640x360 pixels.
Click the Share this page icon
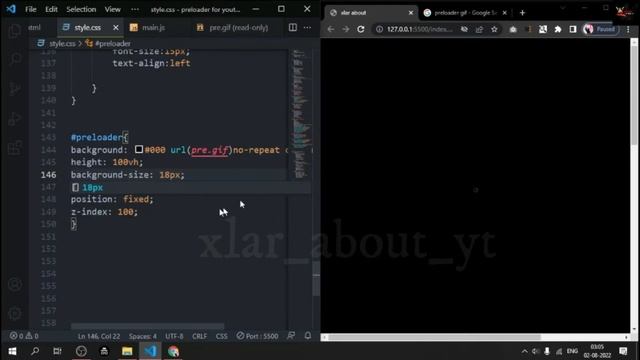tap(479, 29)
